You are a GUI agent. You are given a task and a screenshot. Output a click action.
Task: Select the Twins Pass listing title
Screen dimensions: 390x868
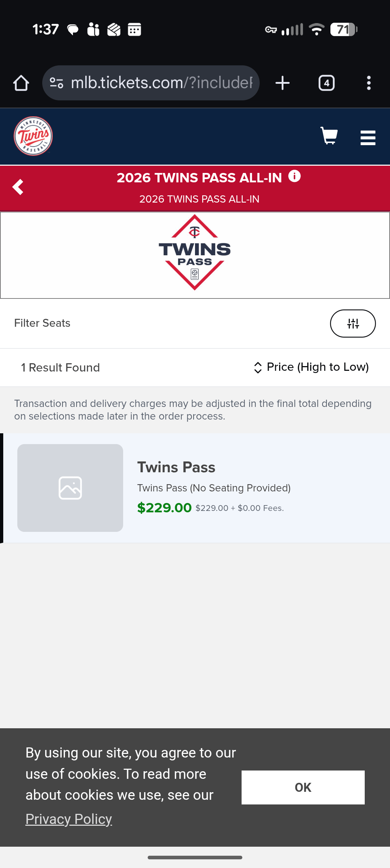[176, 467]
